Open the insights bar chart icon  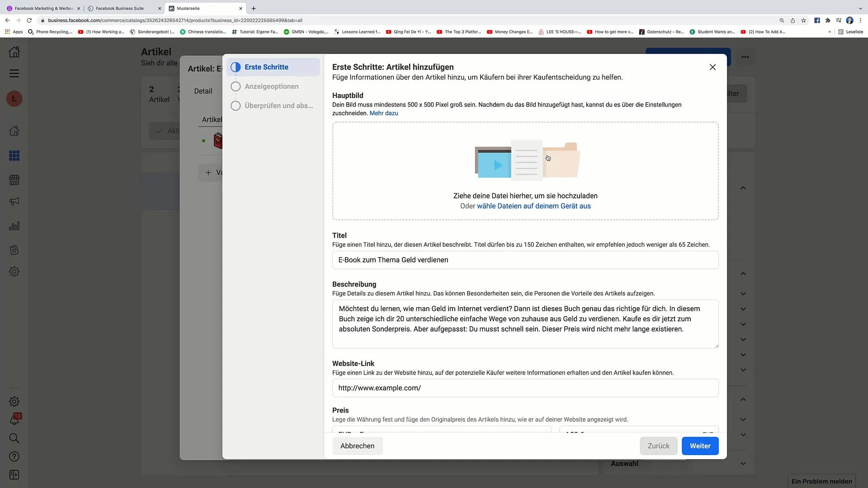pyautogui.click(x=14, y=226)
